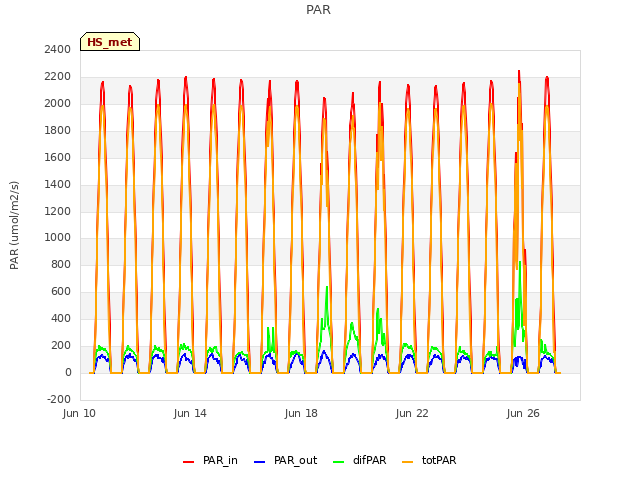Screen dimensions: 640x480
Task: Click the PAR chart title
Action: (318, 10)
